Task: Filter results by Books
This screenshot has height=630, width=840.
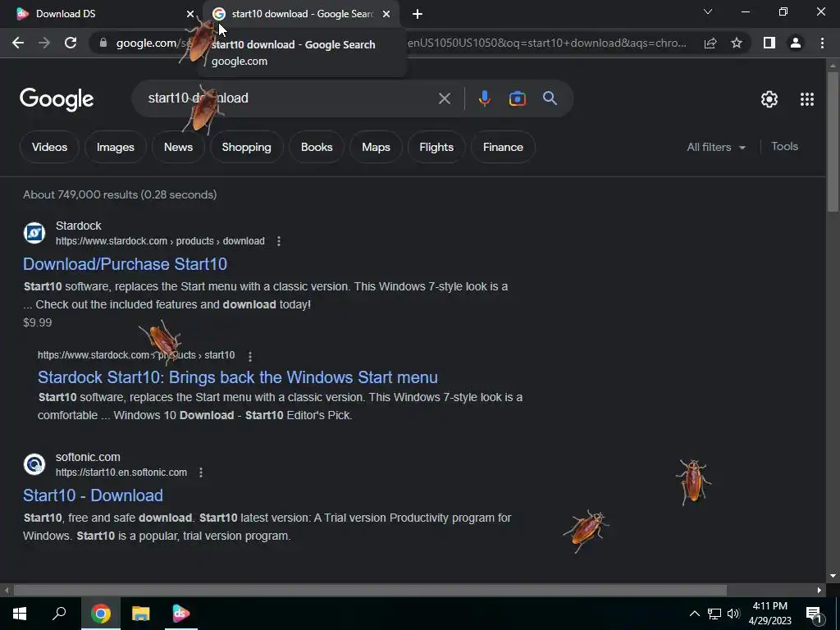Action: 317,147
